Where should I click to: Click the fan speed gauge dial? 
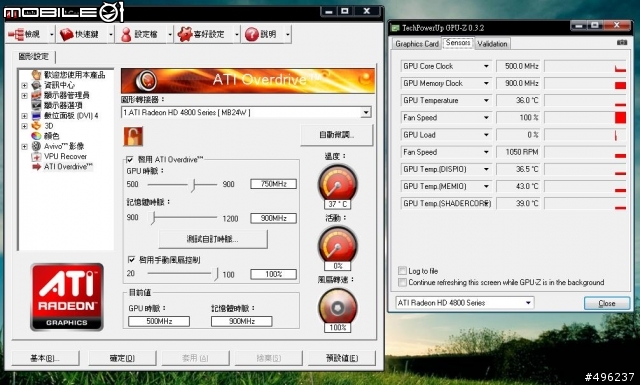click(x=338, y=307)
